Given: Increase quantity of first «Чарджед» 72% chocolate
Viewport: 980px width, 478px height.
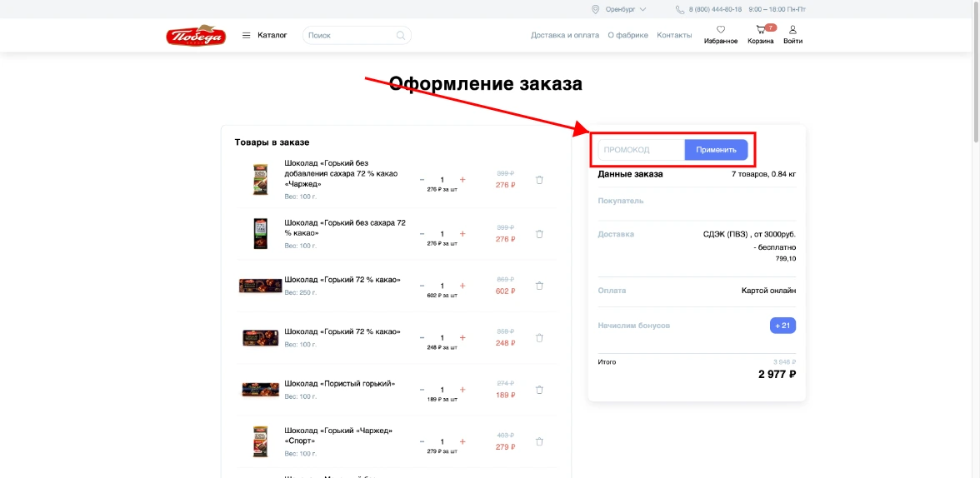Looking at the screenshot, I should [462, 180].
